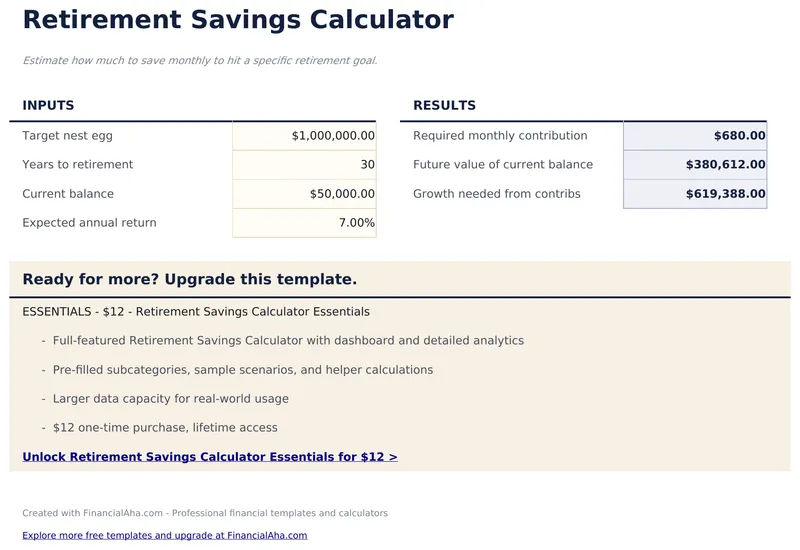Open Unlock Retirement Savings Calculator Essentials link
The image size is (800, 550).
210,457
